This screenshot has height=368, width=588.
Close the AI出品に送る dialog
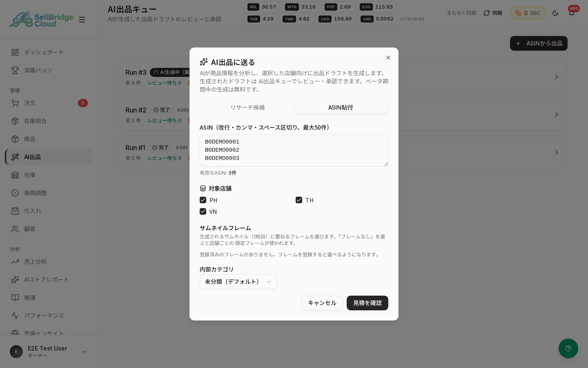(388, 58)
